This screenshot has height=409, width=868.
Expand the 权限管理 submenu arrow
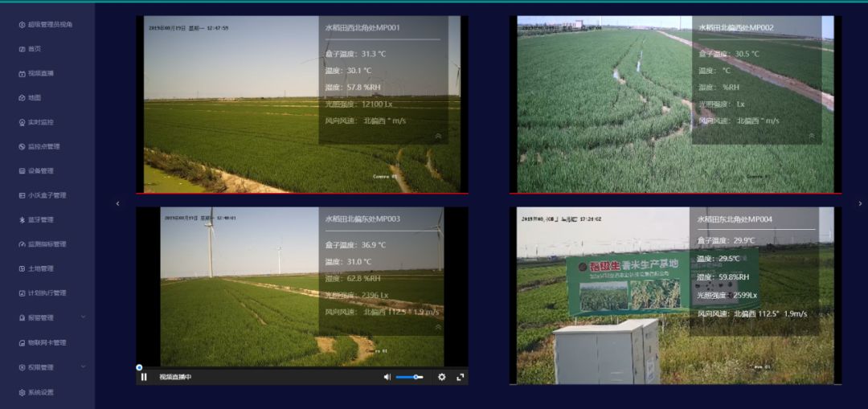point(84,367)
